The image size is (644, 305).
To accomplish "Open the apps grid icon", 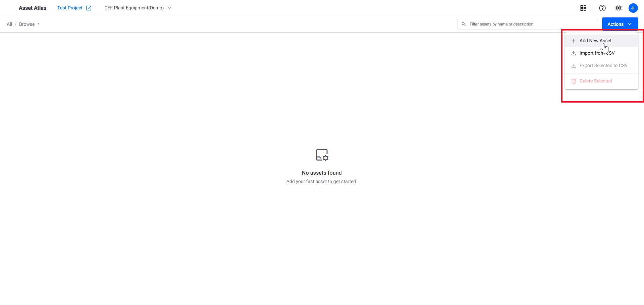I will [x=583, y=8].
